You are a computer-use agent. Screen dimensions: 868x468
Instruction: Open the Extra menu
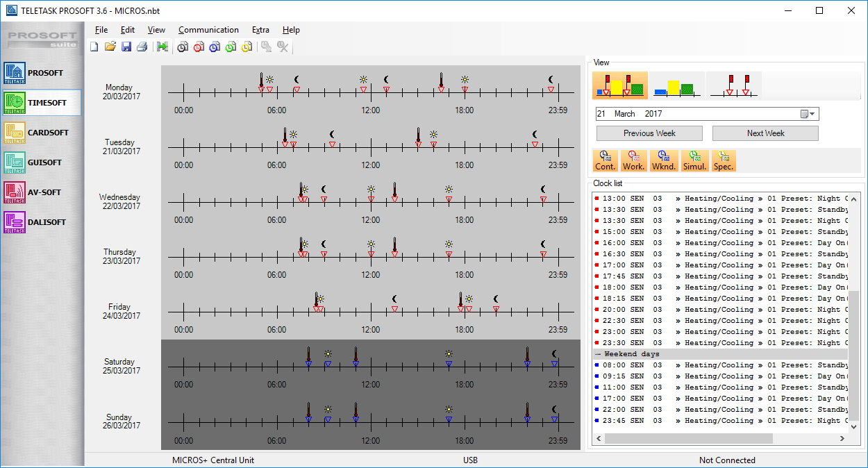click(x=260, y=30)
